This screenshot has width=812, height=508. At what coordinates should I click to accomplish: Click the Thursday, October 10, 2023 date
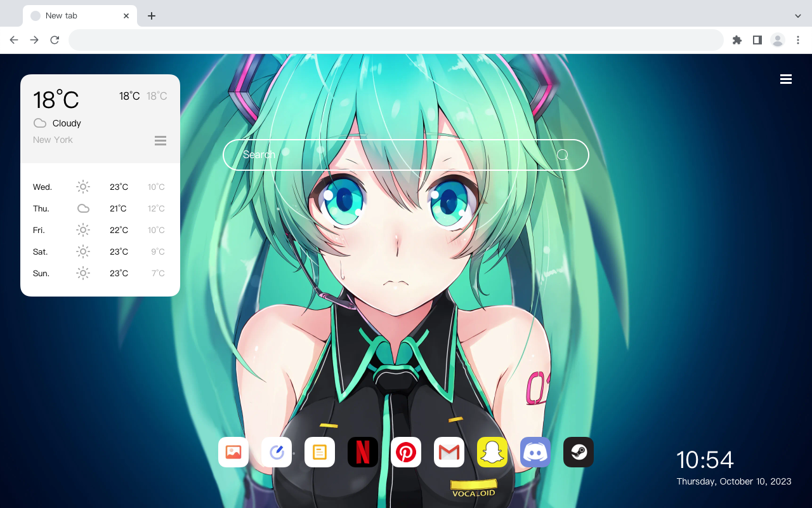tap(734, 481)
